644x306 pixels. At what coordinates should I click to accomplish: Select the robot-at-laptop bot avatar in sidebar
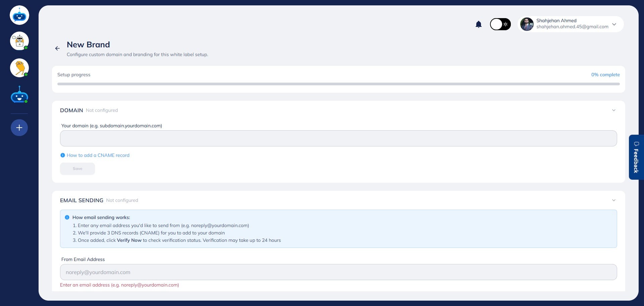click(19, 41)
